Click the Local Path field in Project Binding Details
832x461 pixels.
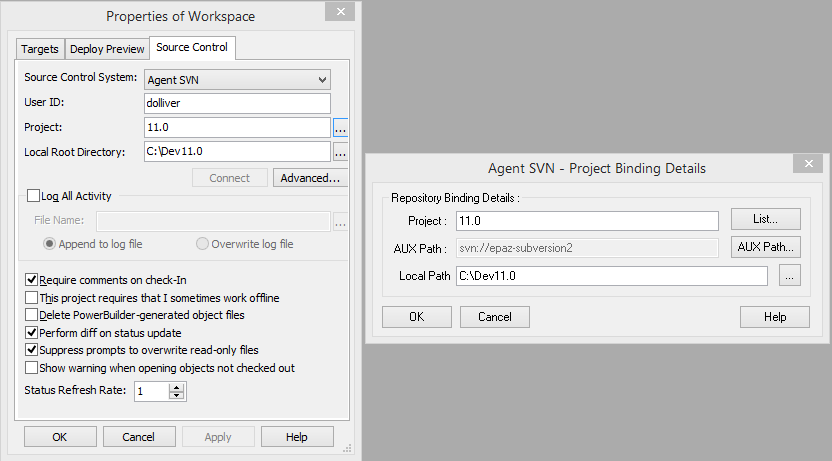(x=612, y=276)
